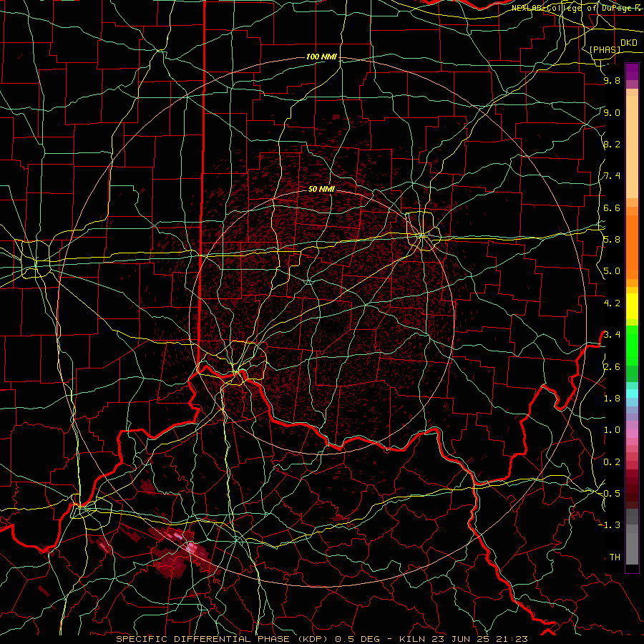Click the light peach swatch on the color bar
The height and width of the screenshot is (644, 644).
tap(632, 148)
